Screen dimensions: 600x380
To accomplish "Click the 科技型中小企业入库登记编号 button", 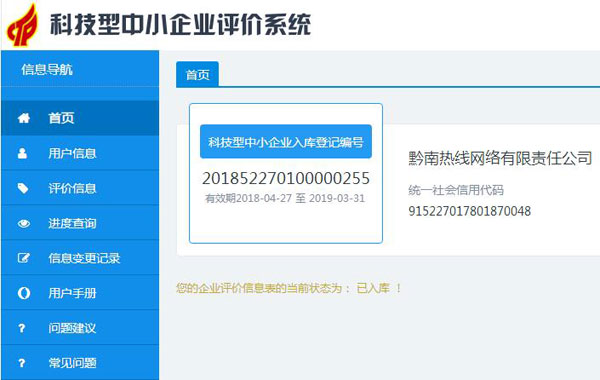I will click(286, 142).
